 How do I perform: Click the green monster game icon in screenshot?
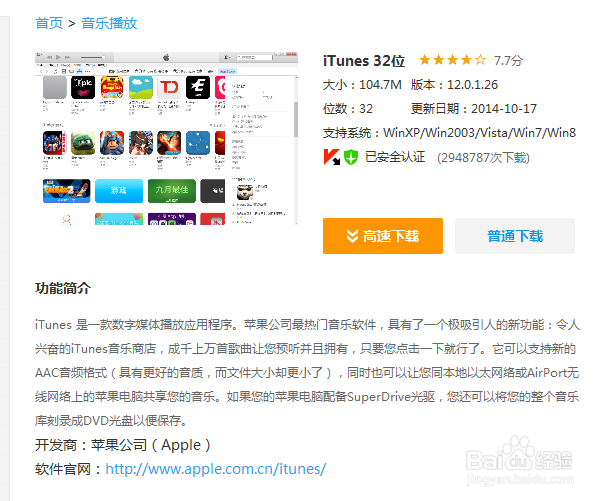pos(83,143)
